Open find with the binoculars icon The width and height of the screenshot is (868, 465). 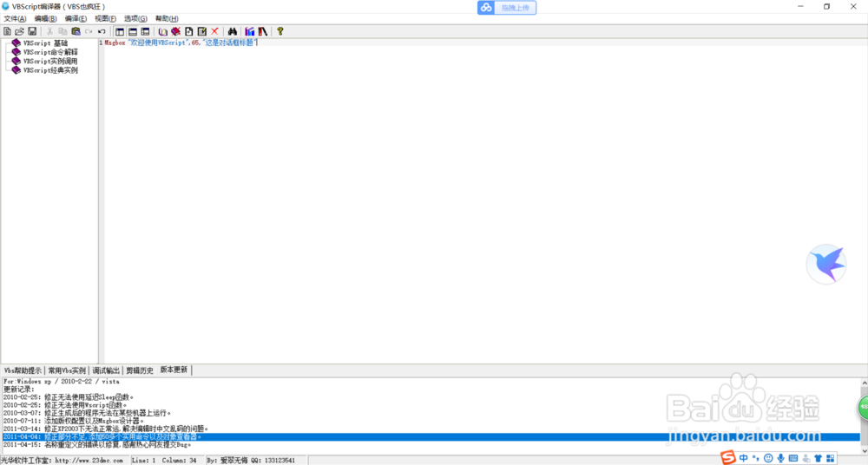click(233, 31)
